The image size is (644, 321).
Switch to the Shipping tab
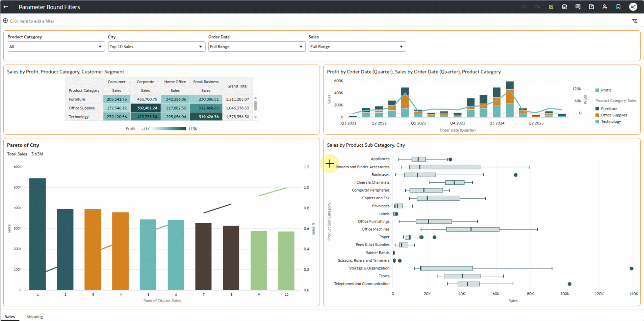pos(34,317)
